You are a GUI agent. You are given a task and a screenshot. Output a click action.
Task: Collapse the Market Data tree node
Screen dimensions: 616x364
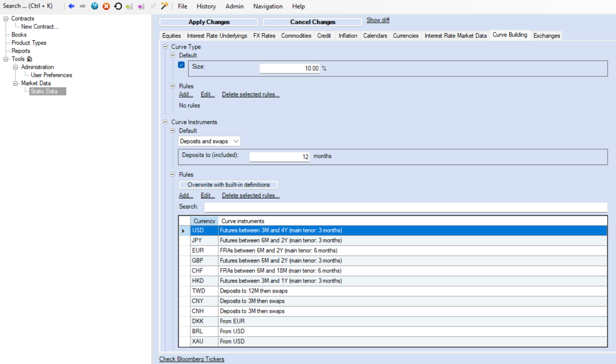click(x=16, y=83)
